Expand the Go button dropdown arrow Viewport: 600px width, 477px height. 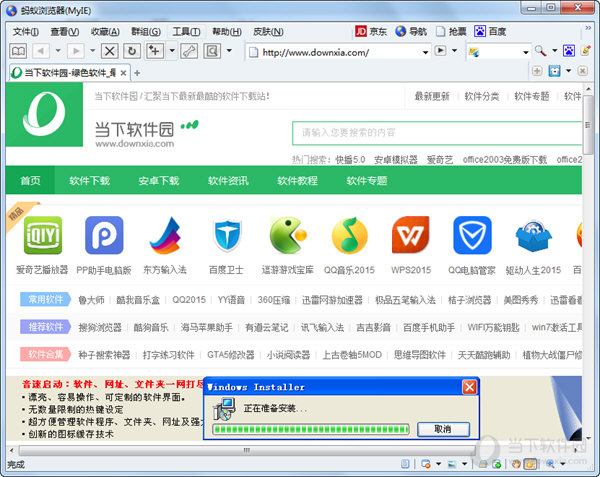point(454,50)
